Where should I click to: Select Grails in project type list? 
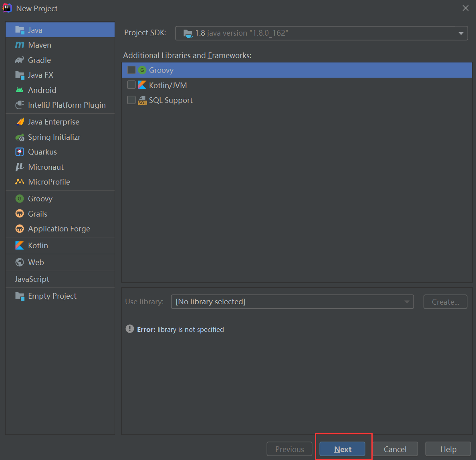click(60, 214)
